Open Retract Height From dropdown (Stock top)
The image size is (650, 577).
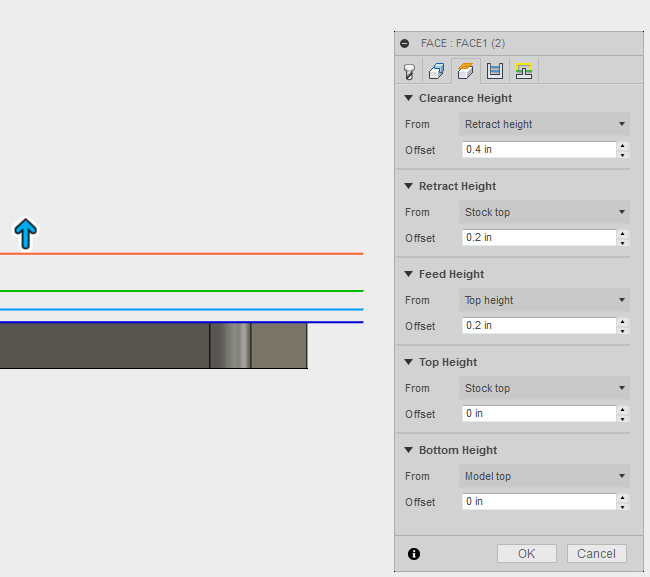[544, 212]
